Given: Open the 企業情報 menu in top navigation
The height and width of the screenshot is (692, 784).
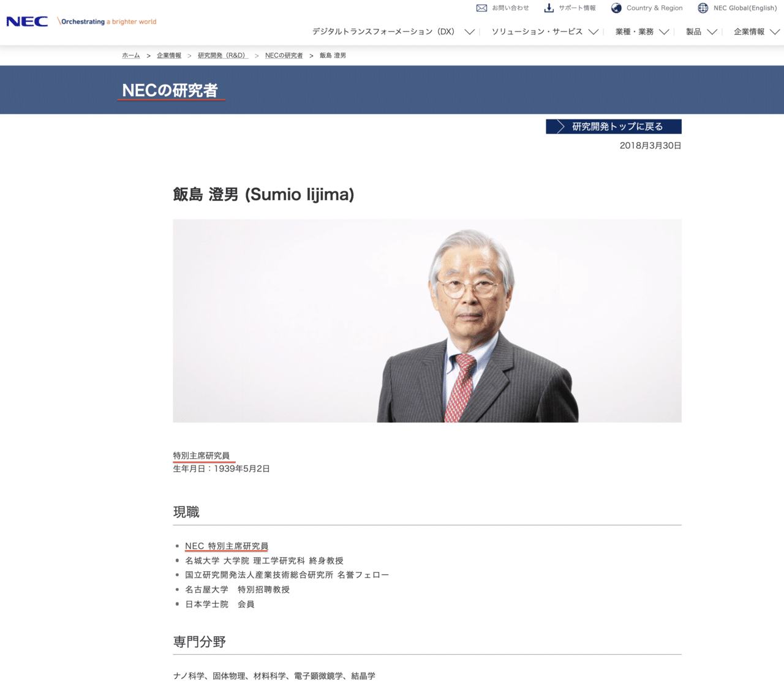Looking at the screenshot, I should click(x=749, y=32).
